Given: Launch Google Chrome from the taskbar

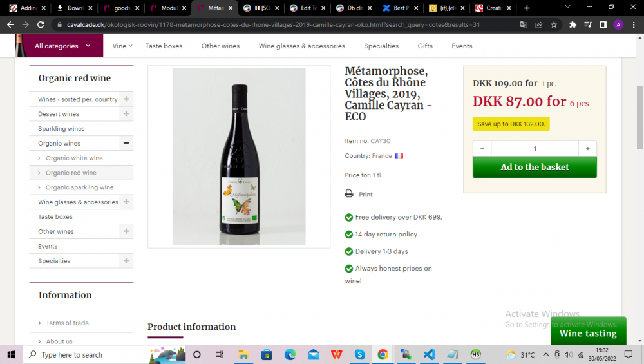Looking at the screenshot, I should [x=383, y=354].
